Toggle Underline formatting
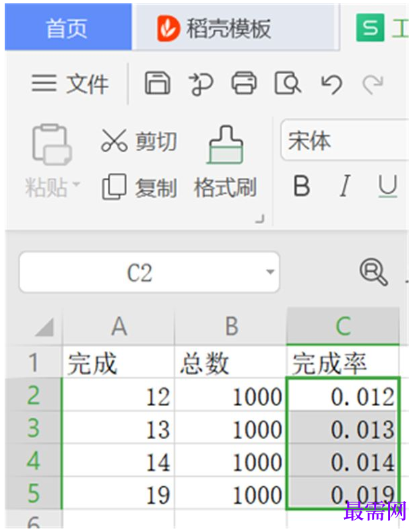The width and height of the screenshot is (419, 532). [387, 186]
